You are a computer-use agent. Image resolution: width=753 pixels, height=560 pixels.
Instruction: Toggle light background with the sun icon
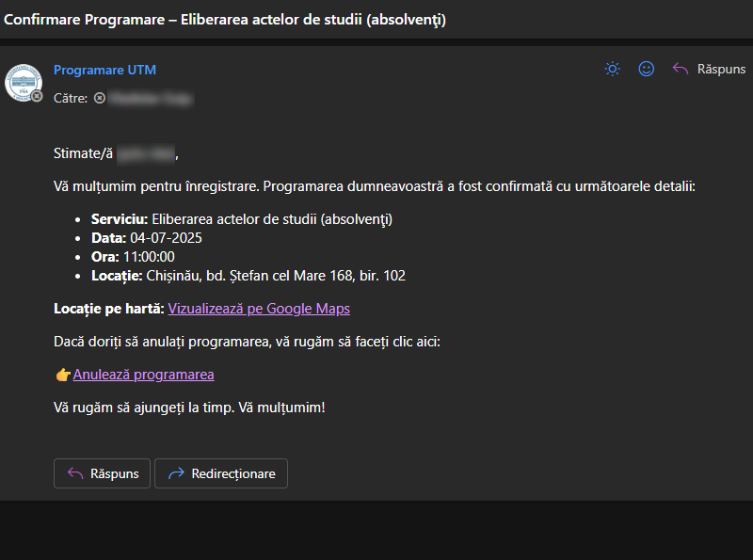coord(613,69)
